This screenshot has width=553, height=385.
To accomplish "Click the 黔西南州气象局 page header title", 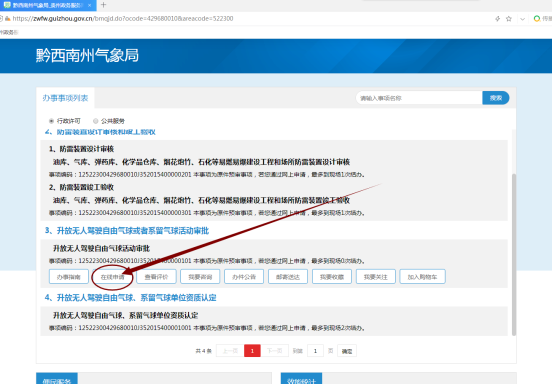I will pos(87,56).
